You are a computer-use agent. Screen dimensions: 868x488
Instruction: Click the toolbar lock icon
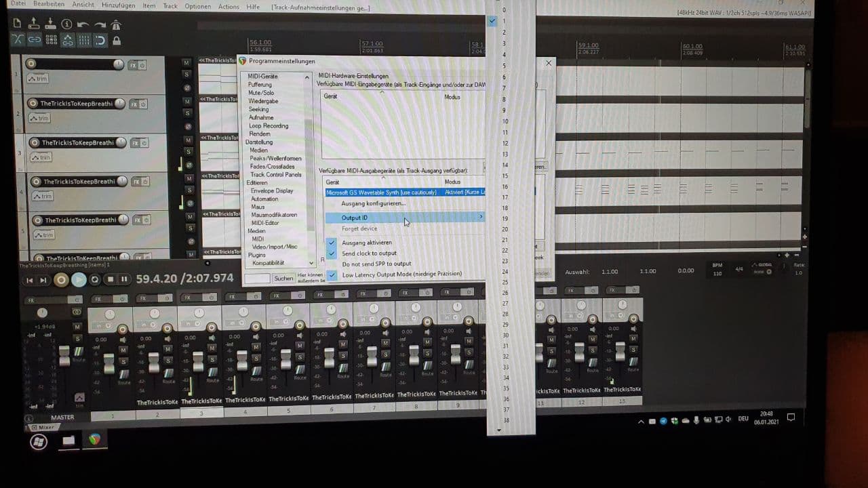[x=117, y=41]
